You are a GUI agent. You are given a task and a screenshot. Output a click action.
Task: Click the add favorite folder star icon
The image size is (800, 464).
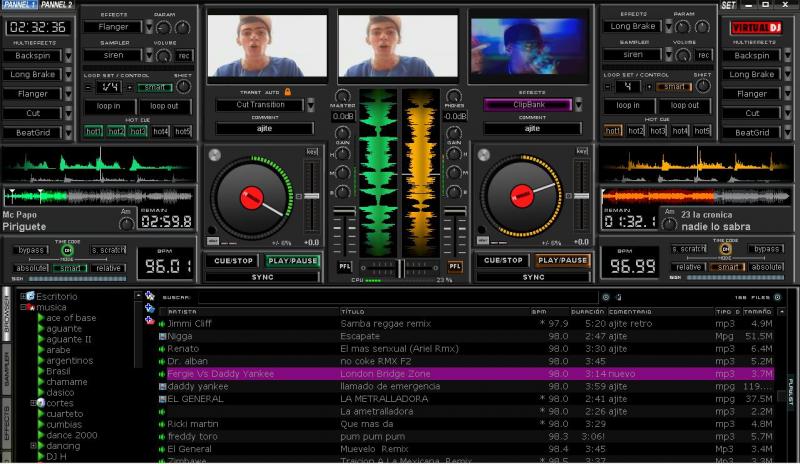pyautogui.click(x=149, y=296)
